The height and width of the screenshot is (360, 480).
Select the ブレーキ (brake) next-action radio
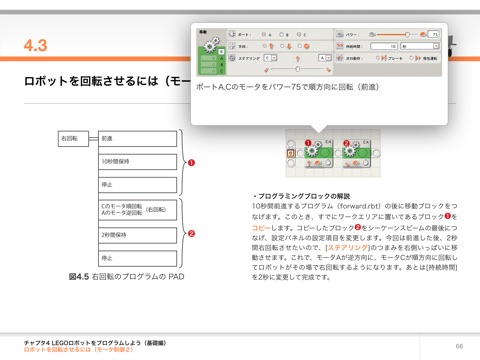pyautogui.click(x=378, y=58)
